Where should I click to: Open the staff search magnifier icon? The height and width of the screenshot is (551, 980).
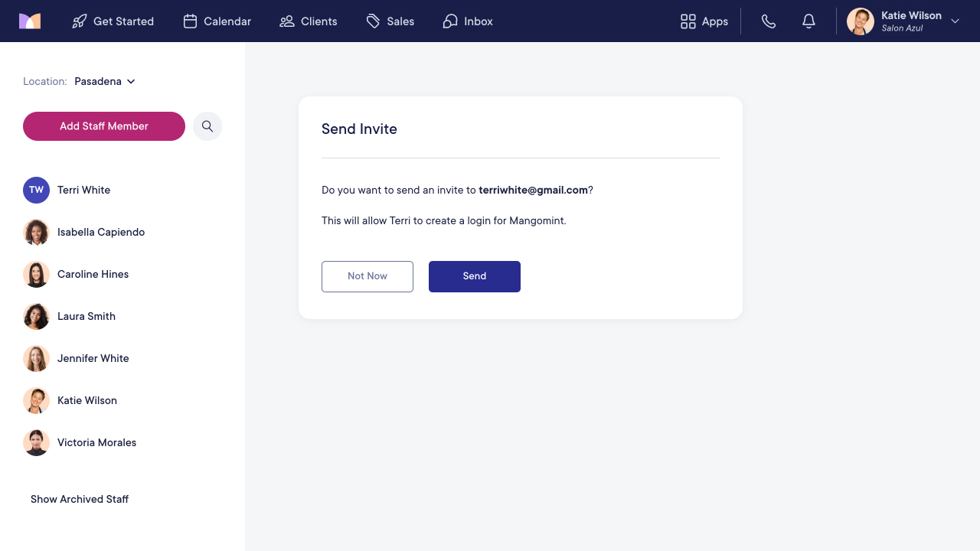207,126
